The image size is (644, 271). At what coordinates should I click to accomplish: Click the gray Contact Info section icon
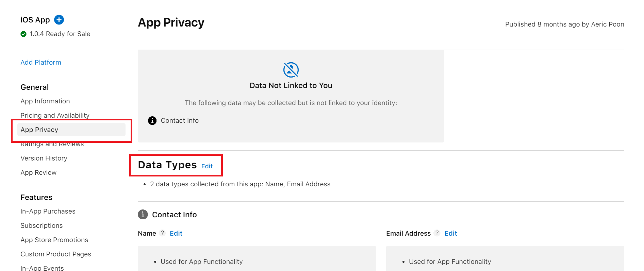(x=143, y=215)
